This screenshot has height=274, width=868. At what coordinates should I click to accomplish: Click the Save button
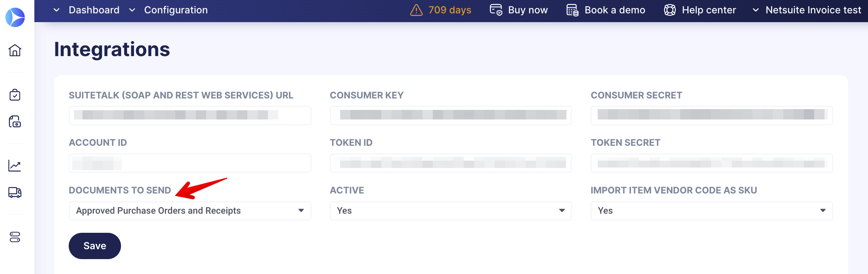coord(94,246)
